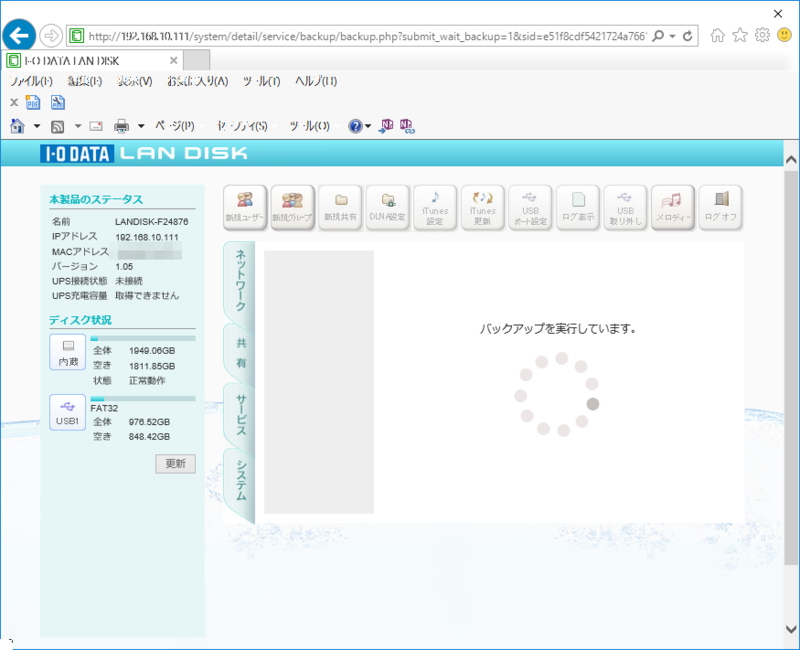Click the New User (新規ユーザー) icon
The height and width of the screenshot is (650, 800).
click(245, 207)
